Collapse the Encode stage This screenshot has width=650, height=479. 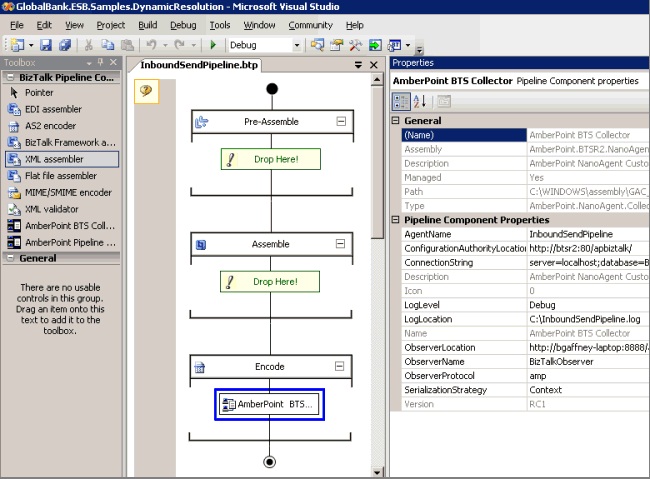[x=340, y=366]
